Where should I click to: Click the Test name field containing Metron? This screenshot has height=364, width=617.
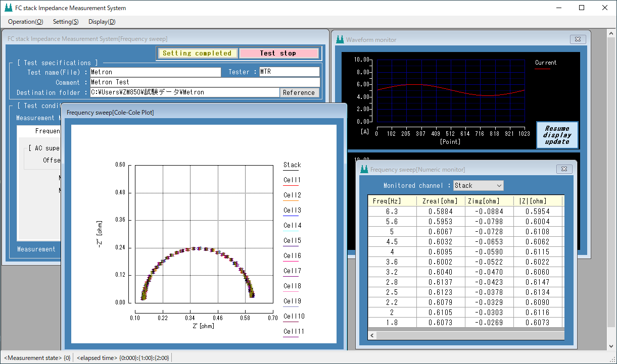point(155,72)
